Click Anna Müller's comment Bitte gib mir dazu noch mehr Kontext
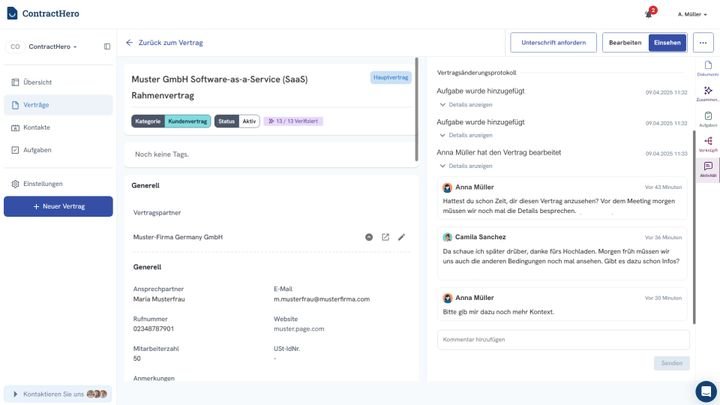 [498, 312]
